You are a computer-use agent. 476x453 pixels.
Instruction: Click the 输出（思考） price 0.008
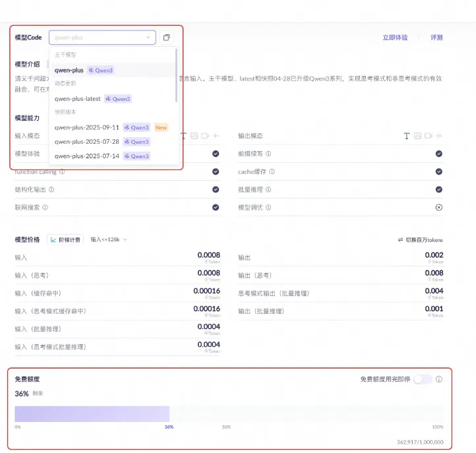click(x=434, y=272)
